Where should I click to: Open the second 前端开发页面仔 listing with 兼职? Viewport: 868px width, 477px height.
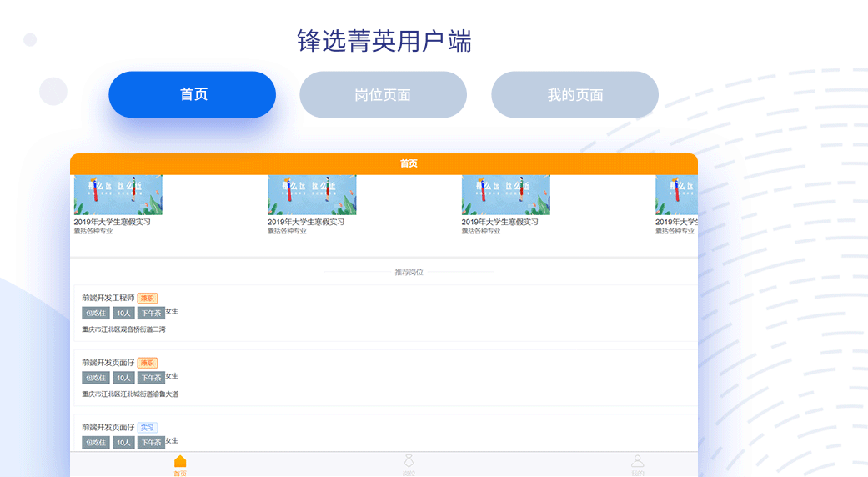click(x=108, y=363)
